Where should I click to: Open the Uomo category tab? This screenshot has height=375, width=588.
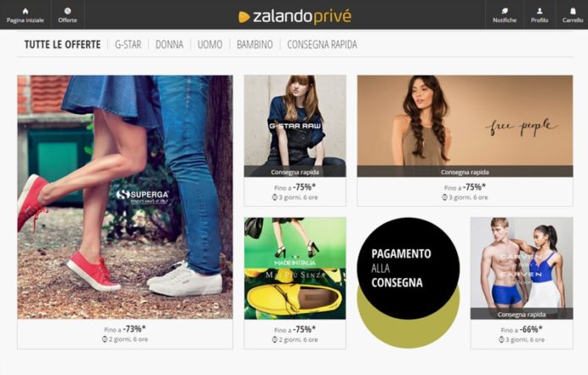[210, 45]
